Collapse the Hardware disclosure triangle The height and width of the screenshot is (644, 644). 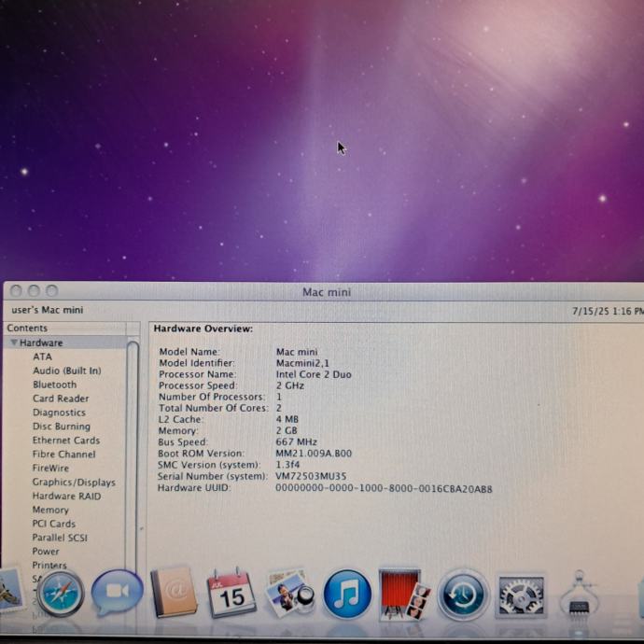pos(14,343)
